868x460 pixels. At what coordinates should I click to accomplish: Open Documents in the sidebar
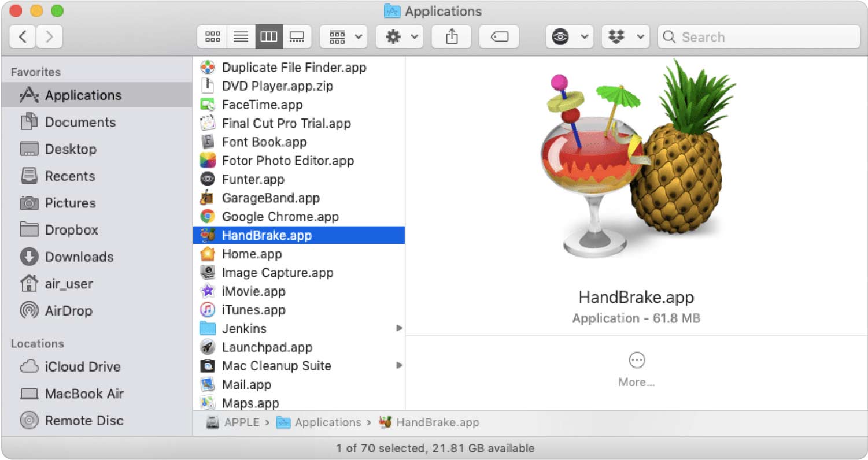[x=97, y=122]
